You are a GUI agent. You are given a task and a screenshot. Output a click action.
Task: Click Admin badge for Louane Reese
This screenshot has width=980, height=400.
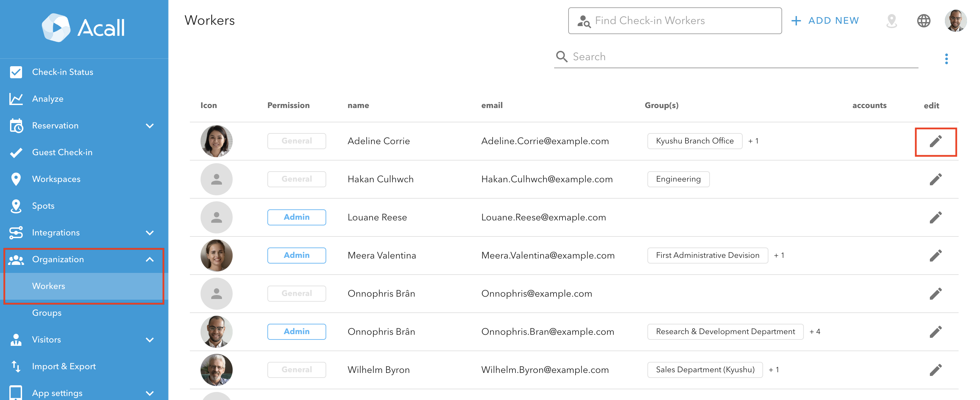pyautogui.click(x=296, y=217)
